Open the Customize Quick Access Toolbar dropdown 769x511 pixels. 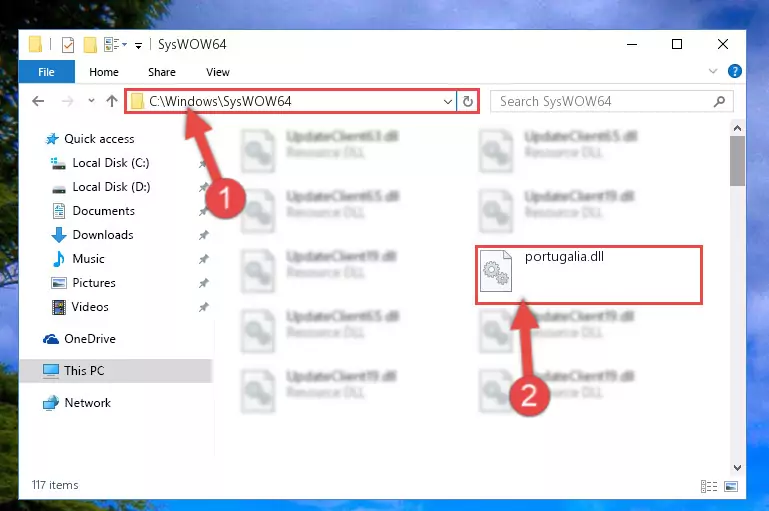[x=139, y=46]
